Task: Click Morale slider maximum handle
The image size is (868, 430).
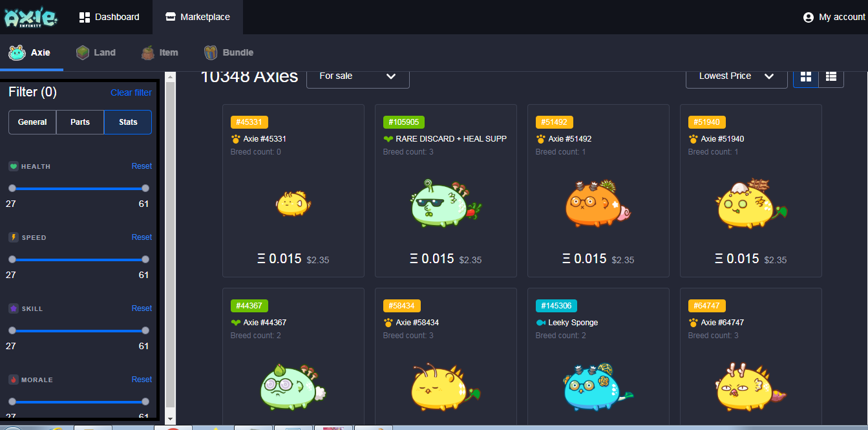Action: (x=145, y=402)
